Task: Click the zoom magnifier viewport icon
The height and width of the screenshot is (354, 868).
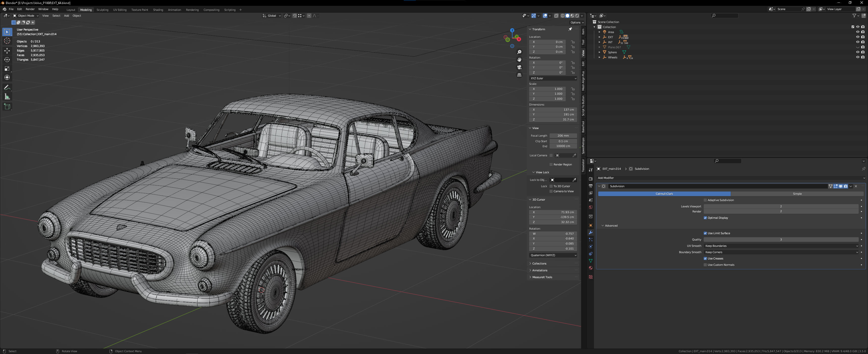Action: click(519, 52)
